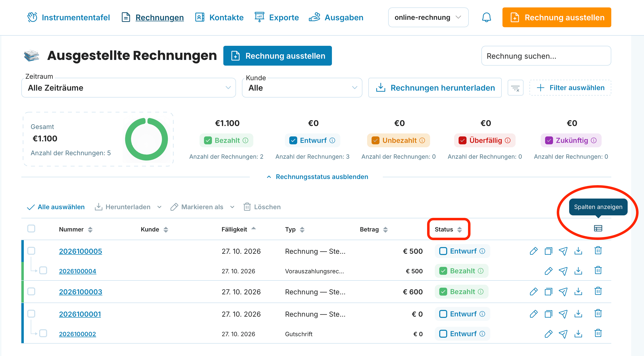Open the Kunde dropdown

point(302,88)
